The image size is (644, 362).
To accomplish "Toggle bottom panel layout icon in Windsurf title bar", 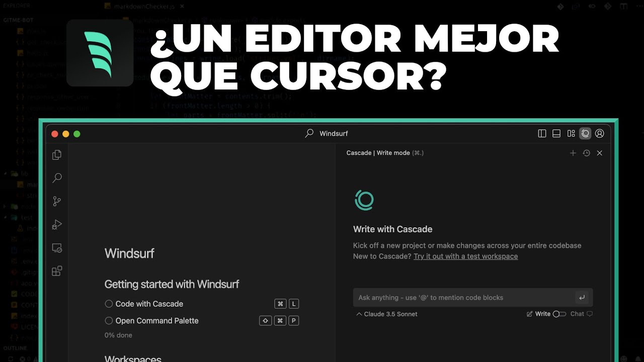I will pos(556,133).
